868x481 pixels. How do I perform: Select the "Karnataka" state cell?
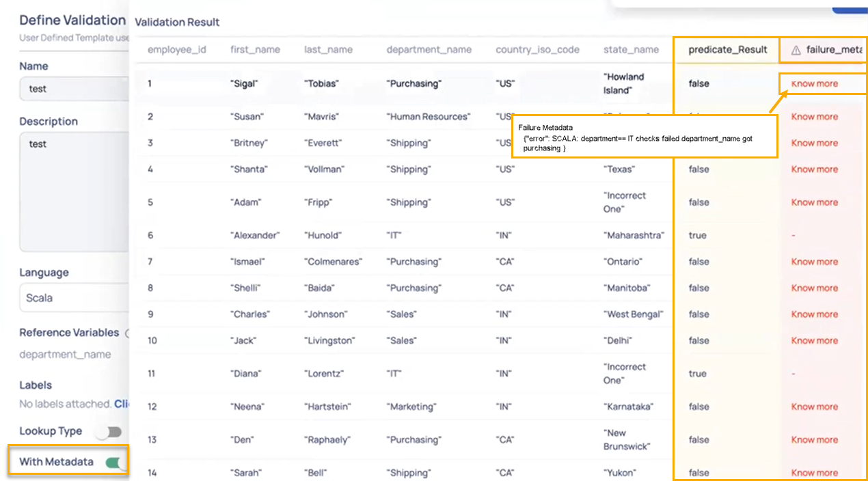[x=628, y=407]
